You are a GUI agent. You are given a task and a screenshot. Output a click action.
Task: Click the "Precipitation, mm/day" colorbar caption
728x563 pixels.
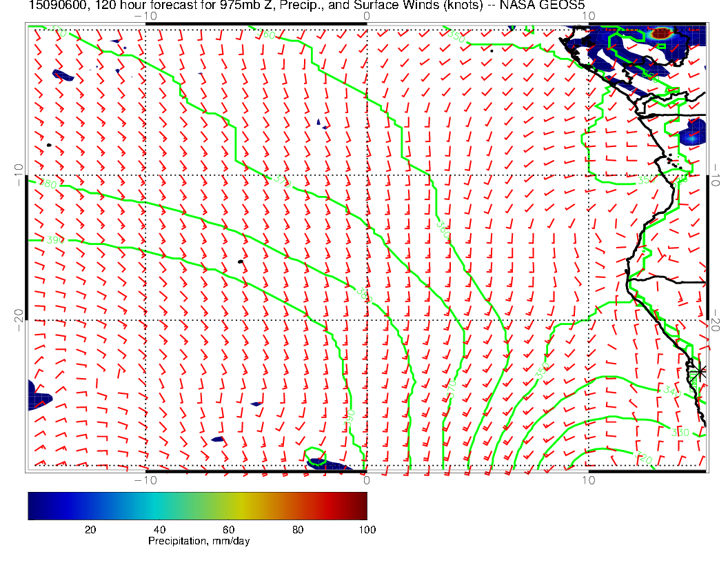199,542
